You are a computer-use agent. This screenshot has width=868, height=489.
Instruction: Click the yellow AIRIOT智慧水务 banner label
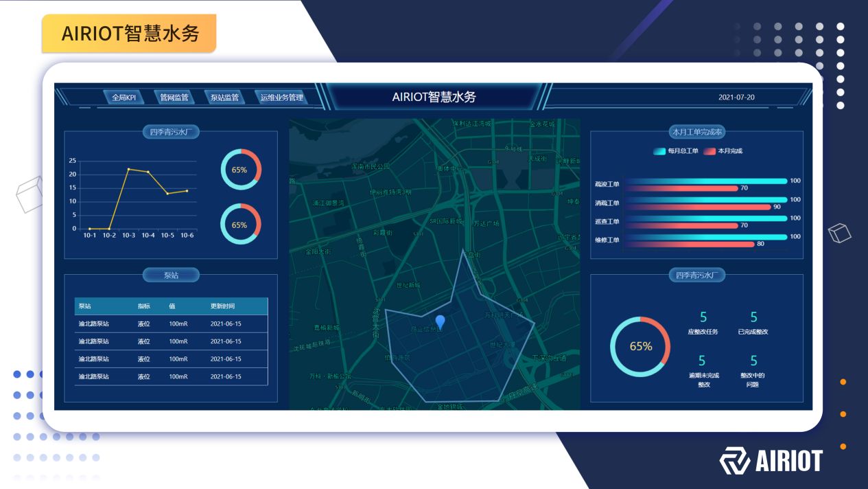(130, 34)
